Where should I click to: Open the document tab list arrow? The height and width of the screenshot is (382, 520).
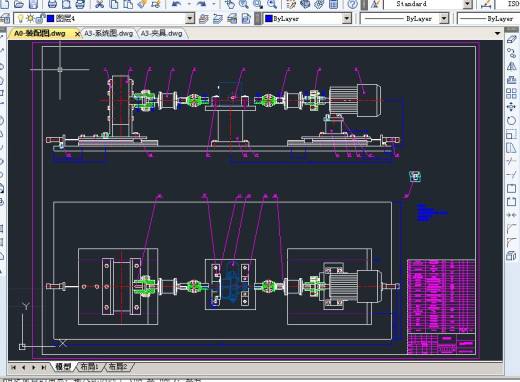coord(497,33)
